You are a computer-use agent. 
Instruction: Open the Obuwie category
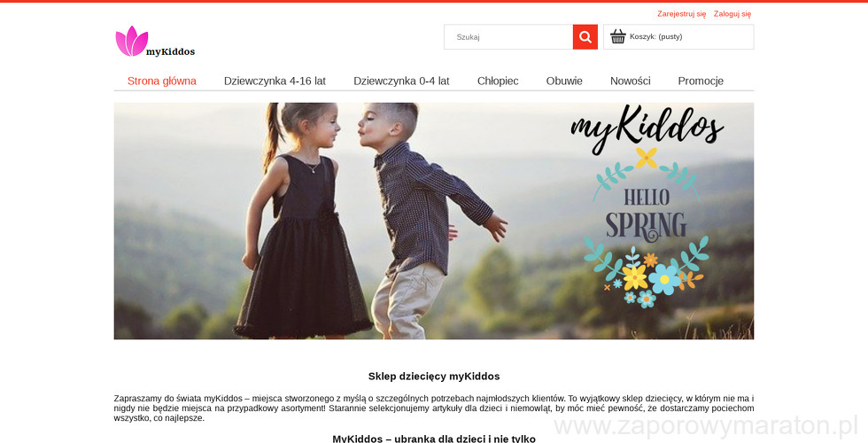pyautogui.click(x=564, y=81)
